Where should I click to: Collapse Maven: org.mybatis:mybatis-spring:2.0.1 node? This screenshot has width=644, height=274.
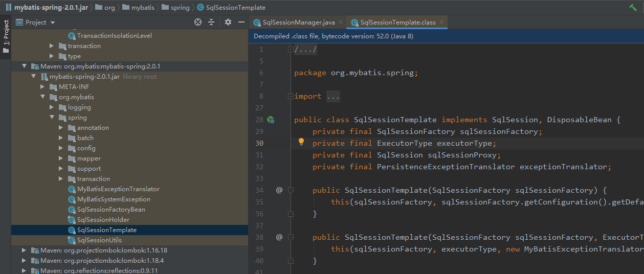click(x=24, y=66)
